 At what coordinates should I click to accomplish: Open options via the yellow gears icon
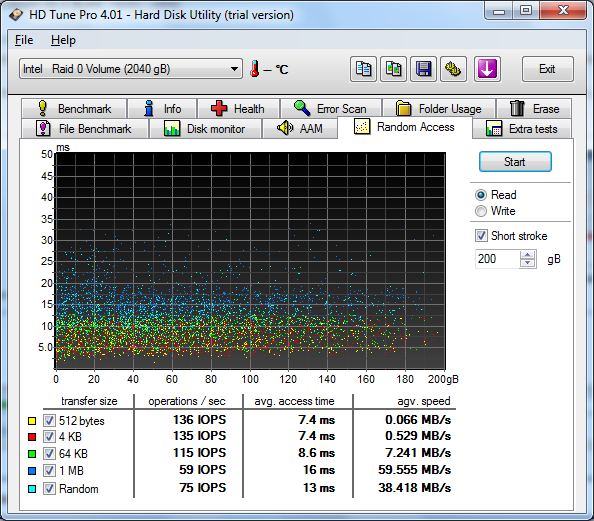(x=453, y=69)
